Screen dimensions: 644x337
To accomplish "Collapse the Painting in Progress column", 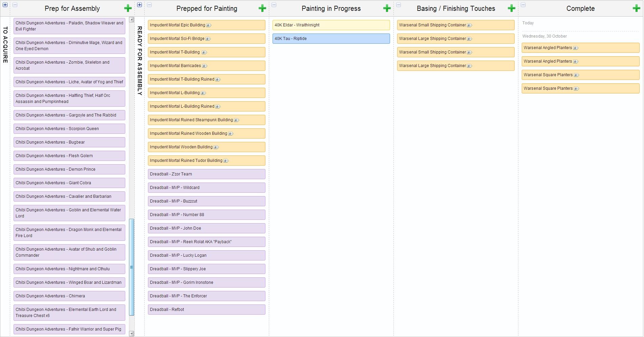I will 274,5.
